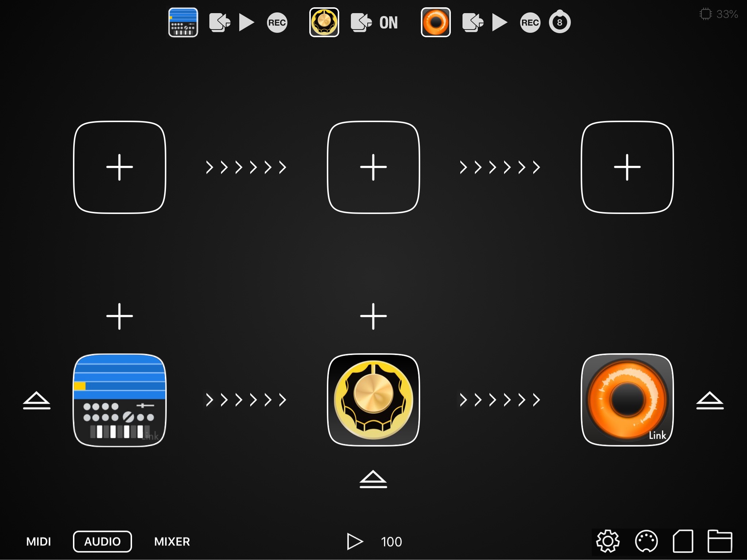Viewport: 747px width, 560px height.
Task: Click routing arrows between empty input and effect slots
Action: (246, 167)
